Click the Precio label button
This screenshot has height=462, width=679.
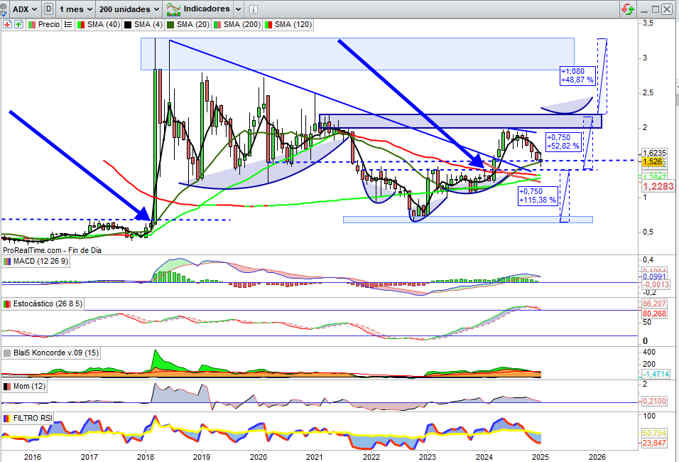click(49, 22)
